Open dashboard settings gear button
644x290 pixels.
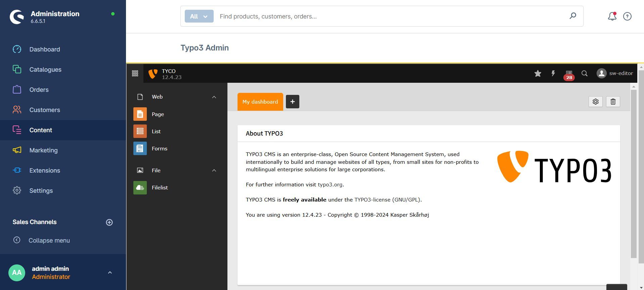[596, 102]
